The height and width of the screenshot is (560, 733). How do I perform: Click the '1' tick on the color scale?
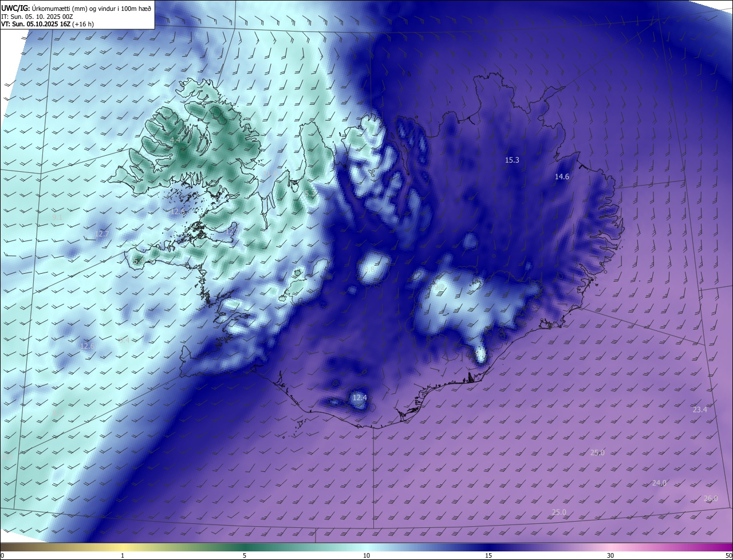[123, 555]
